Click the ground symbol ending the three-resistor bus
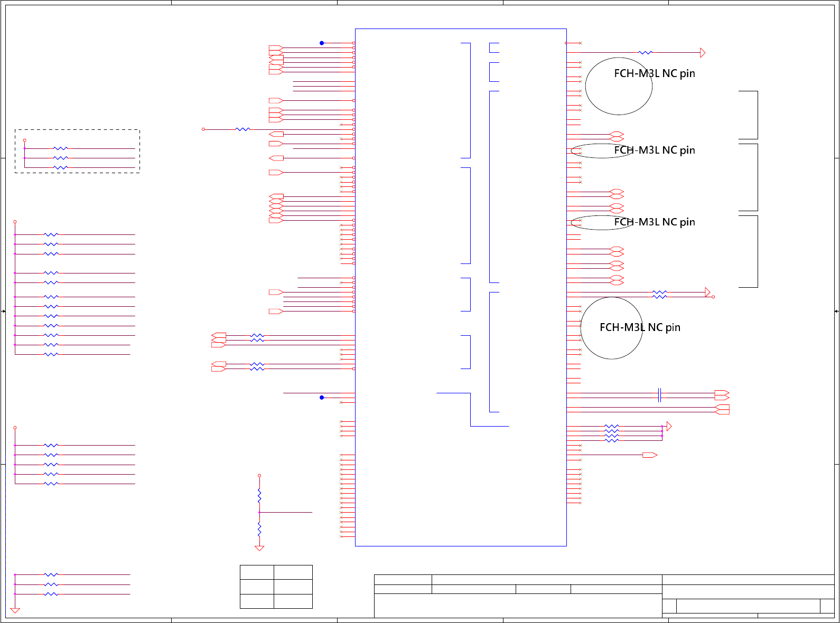This screenshot has height=623, width=840. [15, 610]
